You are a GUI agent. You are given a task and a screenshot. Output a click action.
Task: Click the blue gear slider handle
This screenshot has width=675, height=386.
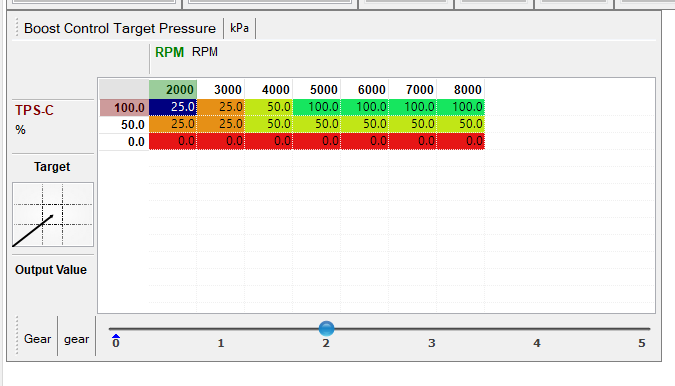coord(326,328)
